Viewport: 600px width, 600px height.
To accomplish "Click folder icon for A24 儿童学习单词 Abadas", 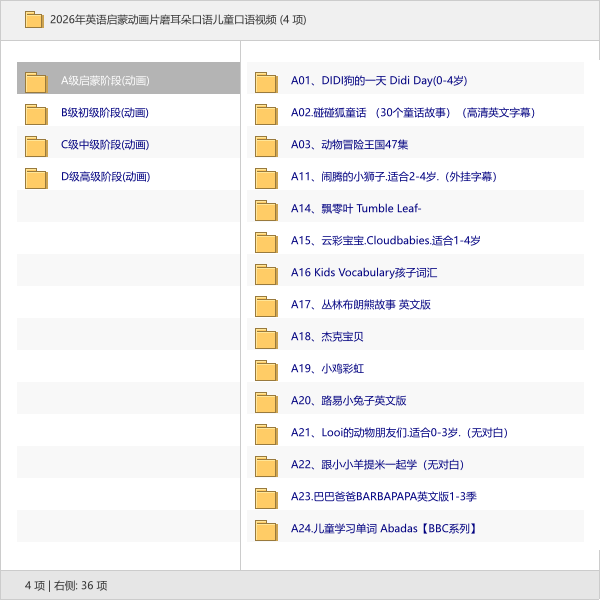I will tap(266, 529).
